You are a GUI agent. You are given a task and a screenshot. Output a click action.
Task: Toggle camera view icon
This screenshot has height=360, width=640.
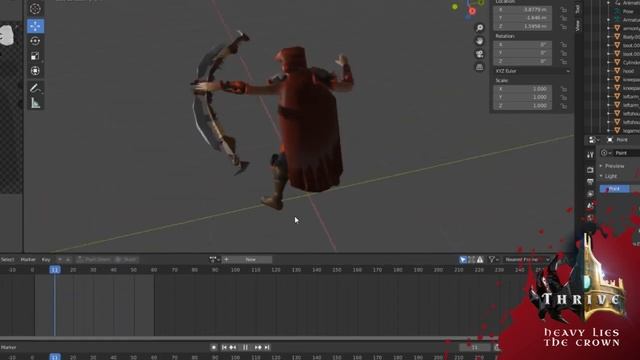480,54
